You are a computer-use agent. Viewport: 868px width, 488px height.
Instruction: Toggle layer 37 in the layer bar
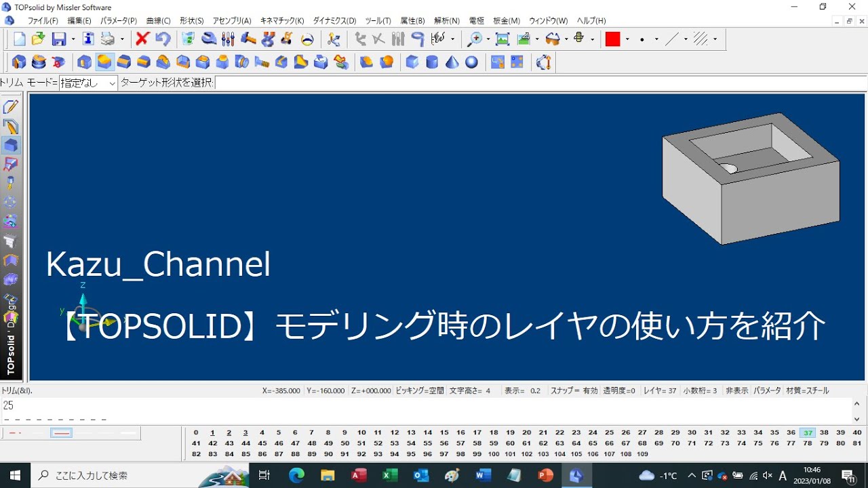coord(807,432)
